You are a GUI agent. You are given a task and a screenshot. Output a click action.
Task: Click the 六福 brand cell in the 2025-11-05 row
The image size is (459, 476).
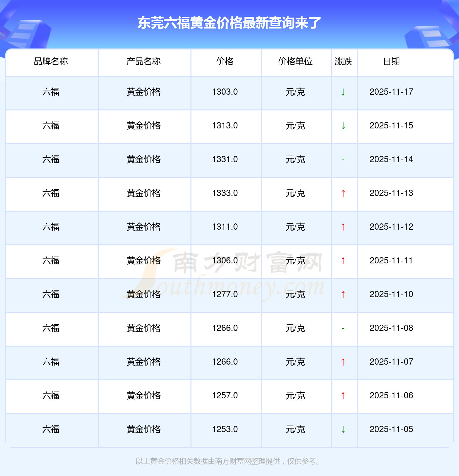(51, 429)
